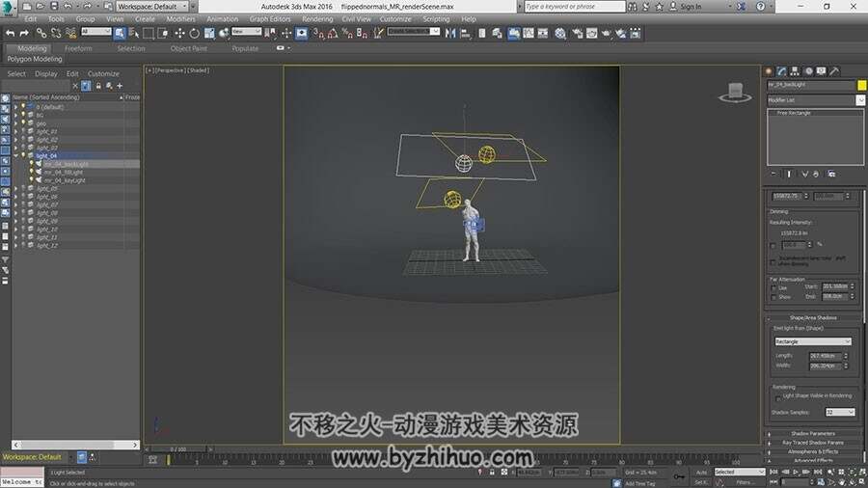Viewport: 868px width, 488px height.
Task: Activate the Unlink Selection tool
Action: (x=56, y=34)
